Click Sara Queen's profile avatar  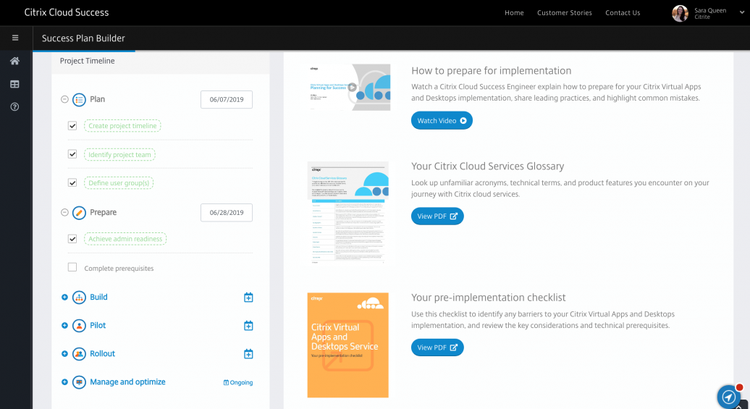[680, 13]
